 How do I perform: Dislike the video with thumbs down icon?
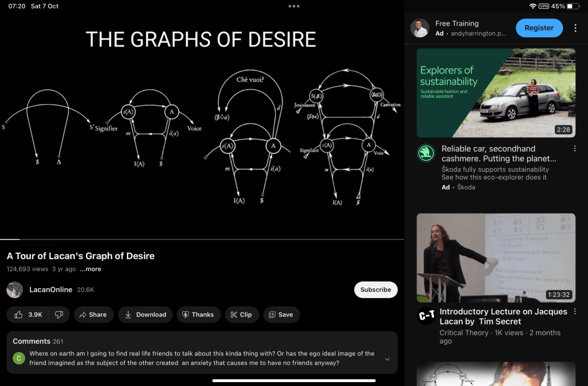(59, 314)
